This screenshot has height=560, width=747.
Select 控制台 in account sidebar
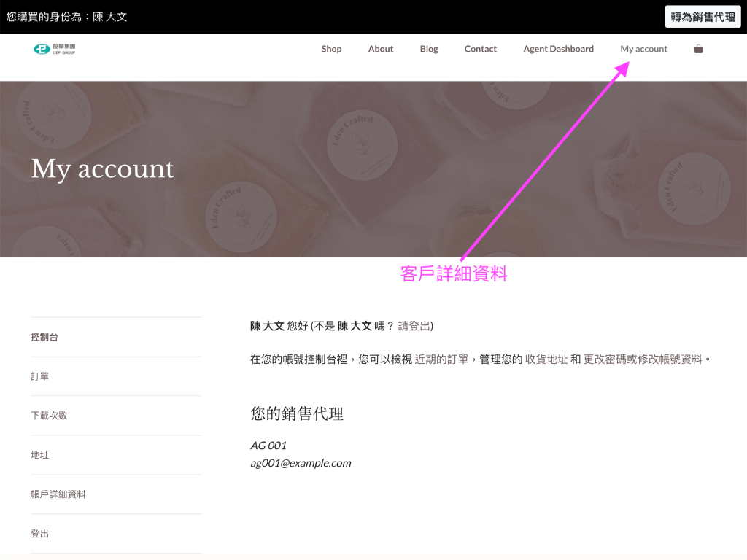(44, 337)
